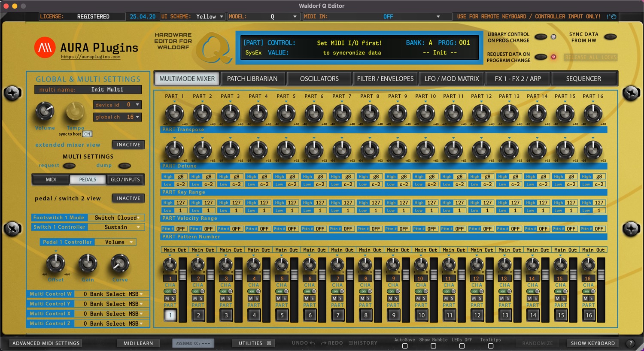The image size is (644, 351).
Task: Click the Part 12 Detune knob
Action: pyautogui.click(x=481, y=150)
